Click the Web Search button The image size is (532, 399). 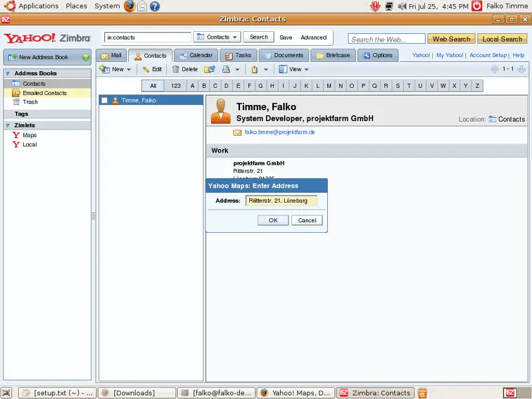point(452,39)
